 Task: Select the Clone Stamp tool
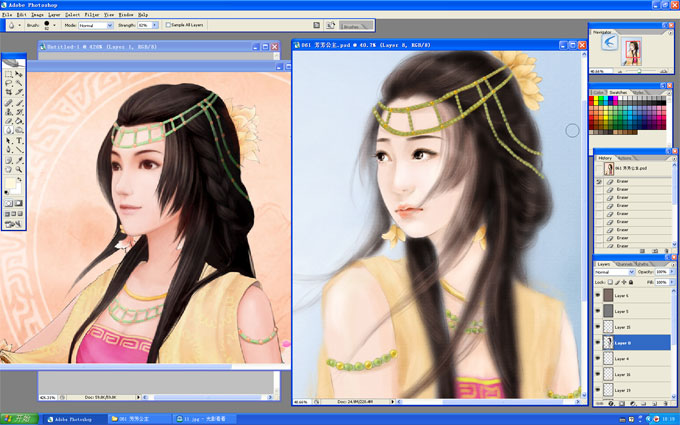8,112
